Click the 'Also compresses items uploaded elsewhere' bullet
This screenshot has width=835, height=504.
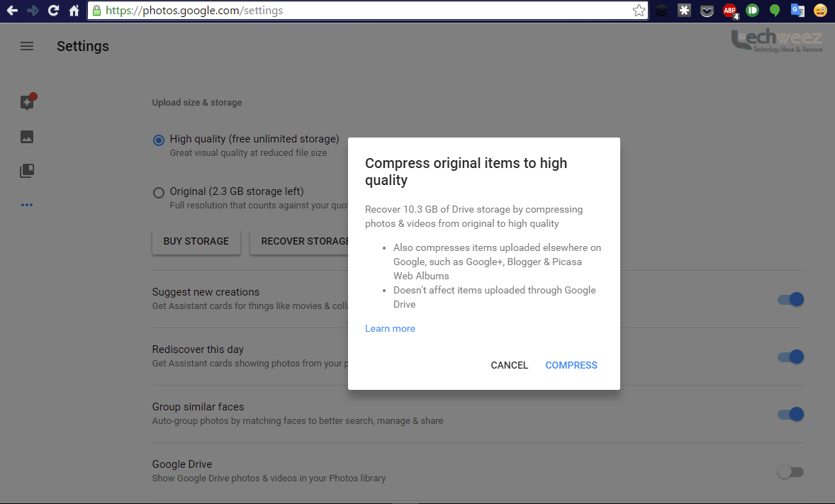pos(497,262)
